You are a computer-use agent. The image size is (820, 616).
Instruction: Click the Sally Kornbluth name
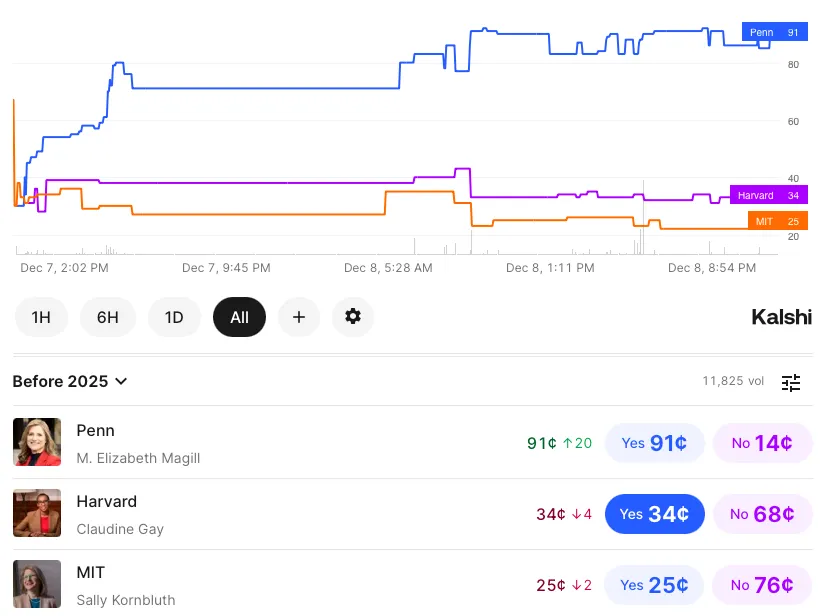(126, 600)
